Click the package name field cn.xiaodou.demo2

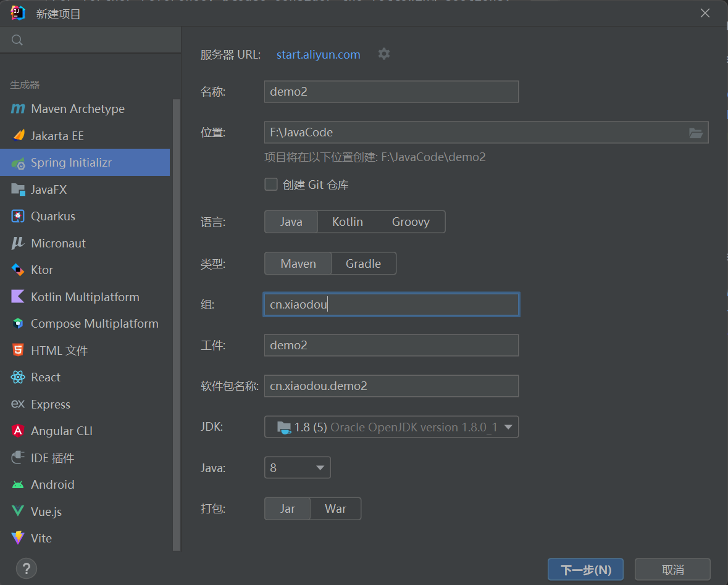click(x=391, y=386)
